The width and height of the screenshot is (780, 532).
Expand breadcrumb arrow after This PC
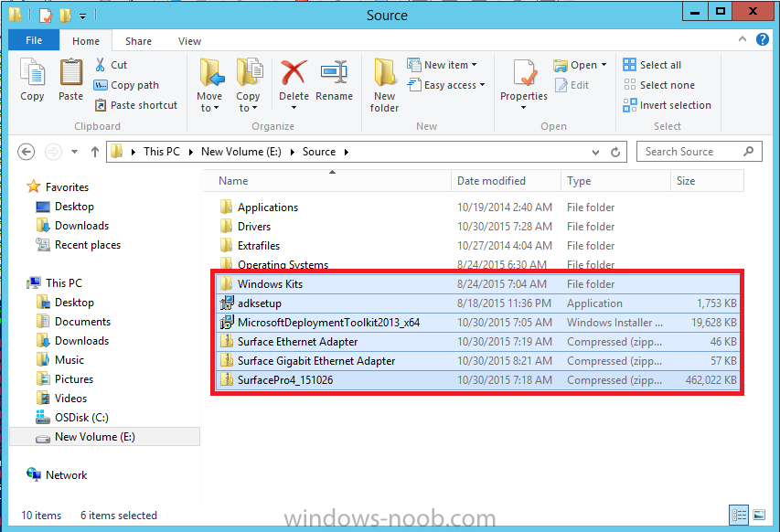pos(190,152)
